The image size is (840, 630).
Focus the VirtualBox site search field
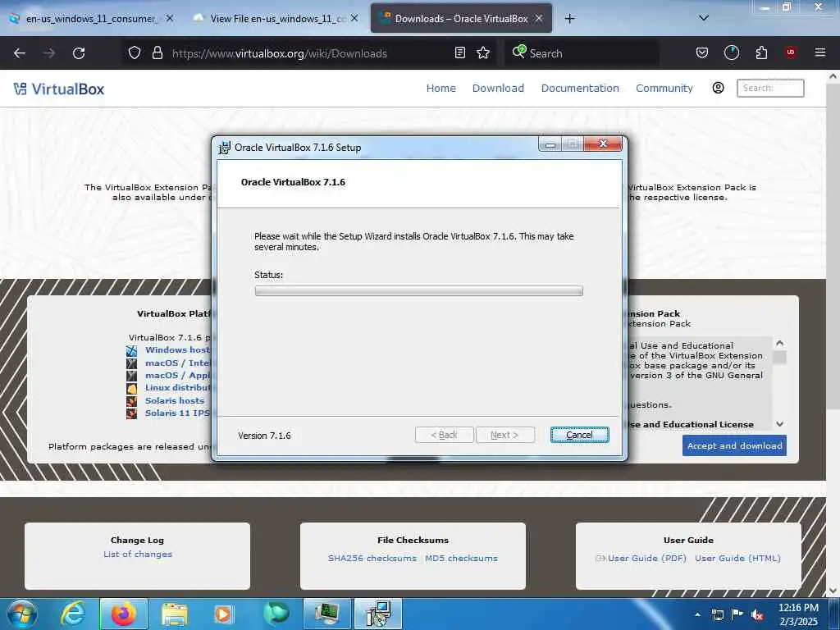coord(770,88)
